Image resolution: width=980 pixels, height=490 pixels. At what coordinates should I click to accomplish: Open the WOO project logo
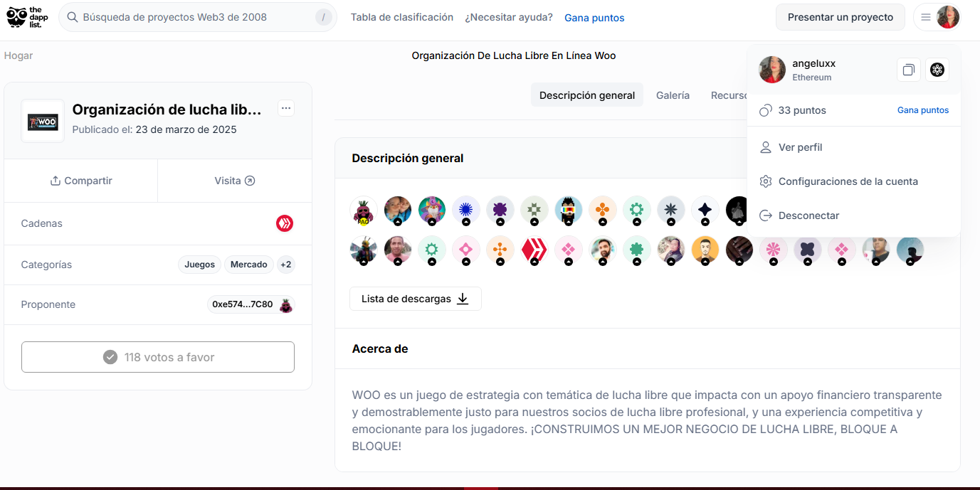43,121
